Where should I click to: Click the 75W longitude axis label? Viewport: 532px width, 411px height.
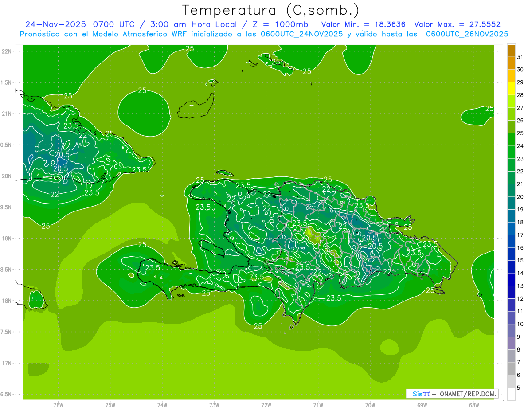pos(110,405)
